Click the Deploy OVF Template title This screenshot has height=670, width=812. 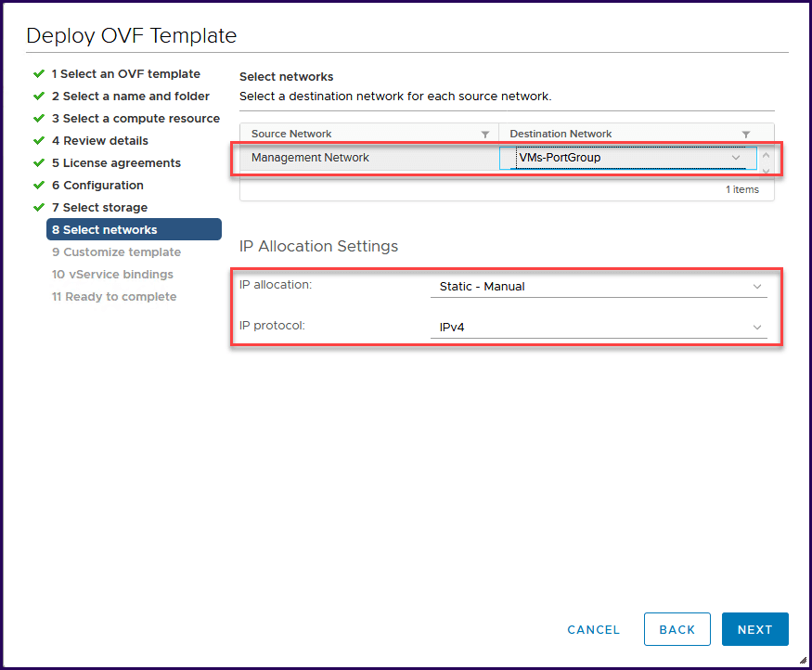[x=132, y=35]
